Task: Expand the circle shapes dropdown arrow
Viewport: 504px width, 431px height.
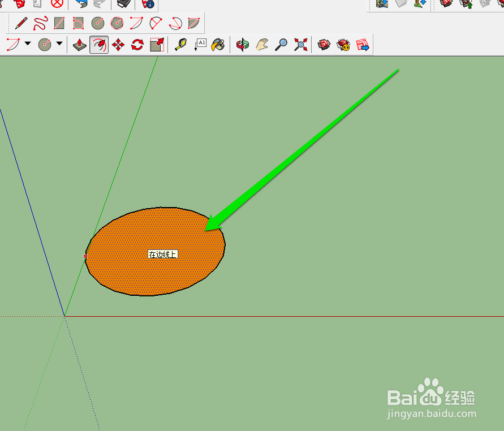Action: (59, 43)
